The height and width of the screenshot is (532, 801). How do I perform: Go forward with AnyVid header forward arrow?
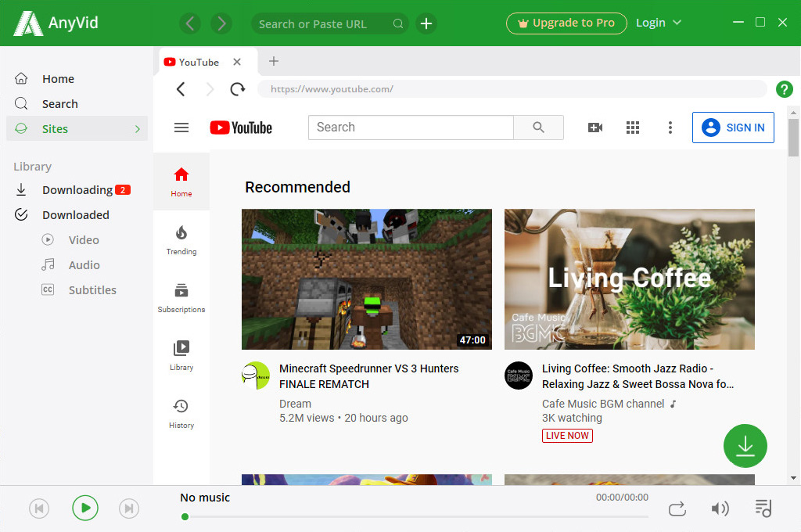click(x=221, y=23)
